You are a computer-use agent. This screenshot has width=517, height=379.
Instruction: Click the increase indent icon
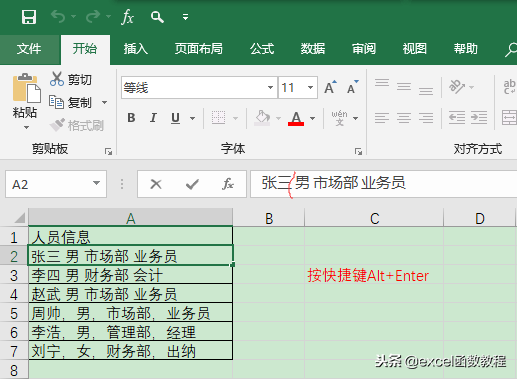(x=479, y=118)
